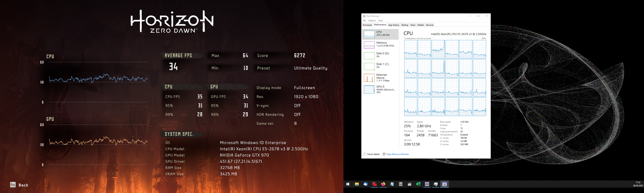Switch to the Processes tab
The height and width of the screenshot is (193, 644).
[367, 25]
